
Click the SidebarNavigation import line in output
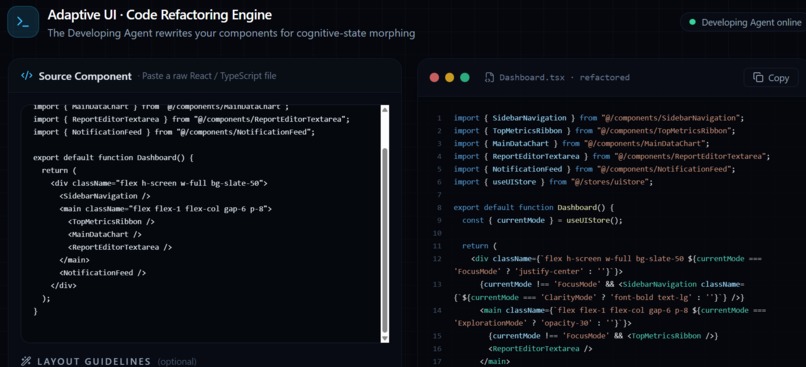(599, 118)
